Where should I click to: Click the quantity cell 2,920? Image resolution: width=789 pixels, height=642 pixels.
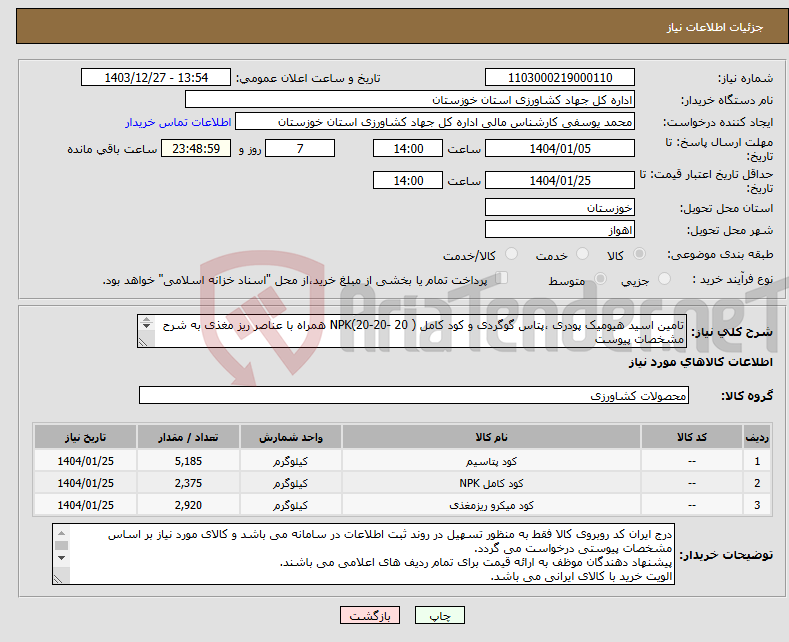click(x=188, y=506)
